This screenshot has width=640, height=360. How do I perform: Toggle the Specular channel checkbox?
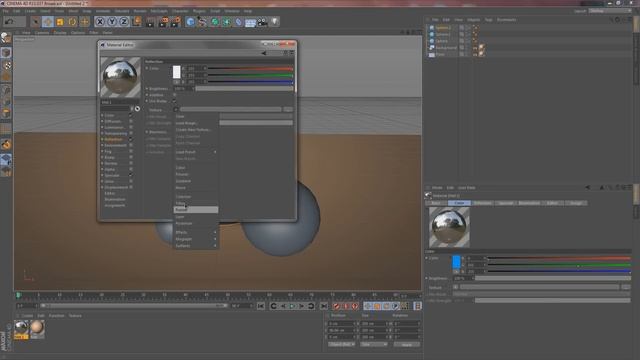(x=131, y=175)
